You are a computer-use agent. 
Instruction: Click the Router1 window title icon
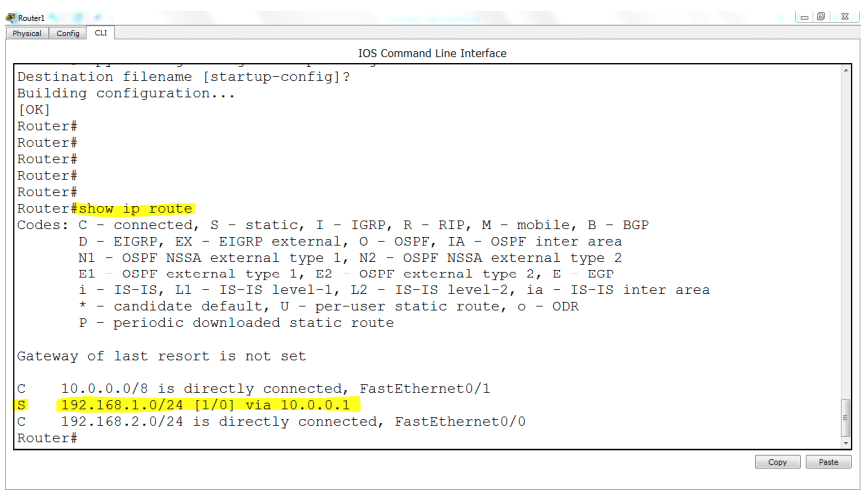(10, 18)
